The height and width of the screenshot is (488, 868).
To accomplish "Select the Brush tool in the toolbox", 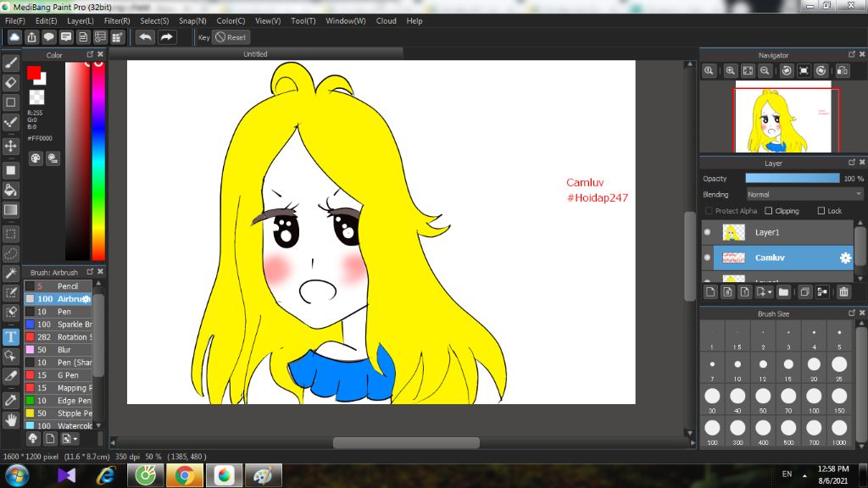I will click(x=10, y=63).
